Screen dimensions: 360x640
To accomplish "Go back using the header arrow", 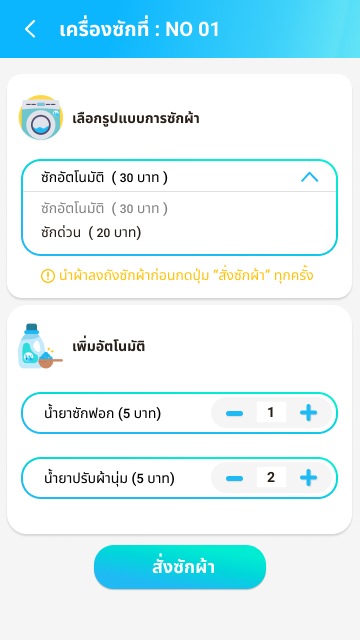I will click(30, 29).
